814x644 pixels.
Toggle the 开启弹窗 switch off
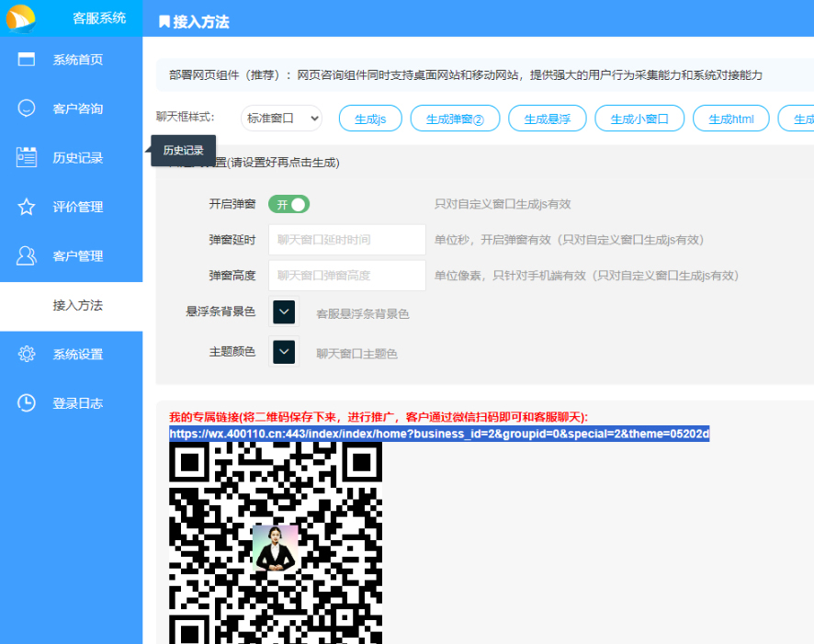[288, 204]
